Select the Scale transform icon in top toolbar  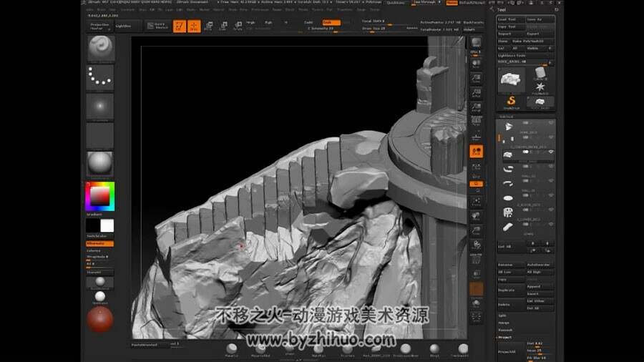223,26
